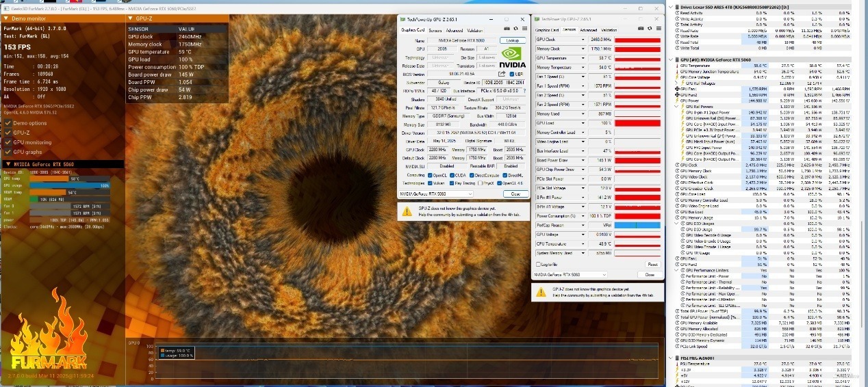Open the GPU Temperature sensor dropdown
868x387 pixels.
pos(583,58)
